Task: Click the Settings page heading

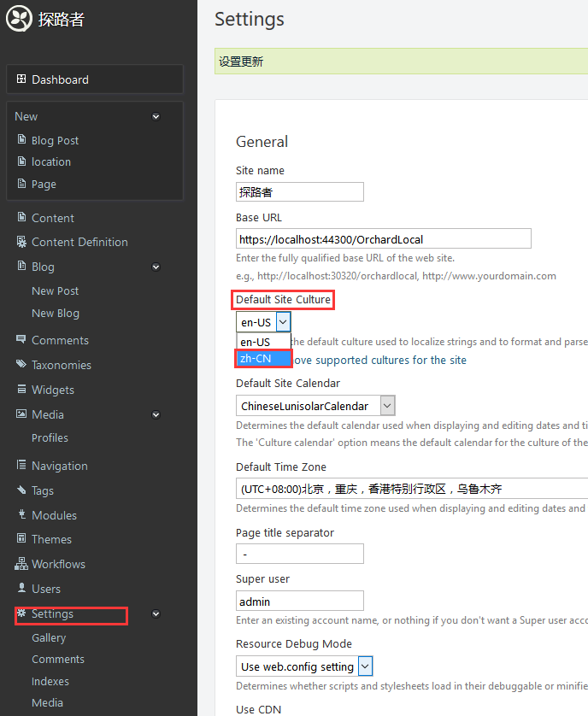Action: pos(250,19)
